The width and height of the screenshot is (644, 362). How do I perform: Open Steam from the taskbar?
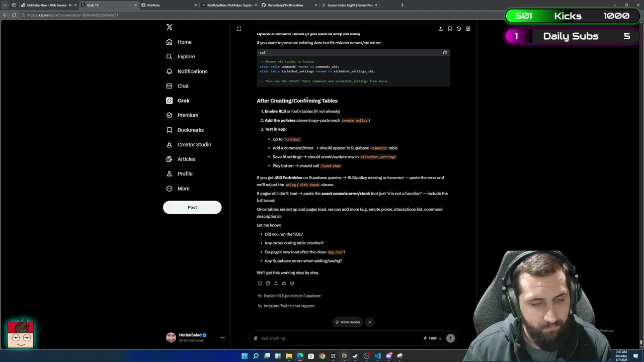[355, 356]
